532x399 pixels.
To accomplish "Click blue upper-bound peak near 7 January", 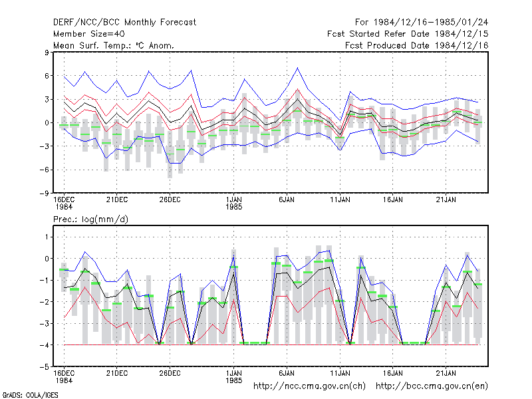I will [x=297, y=68].
